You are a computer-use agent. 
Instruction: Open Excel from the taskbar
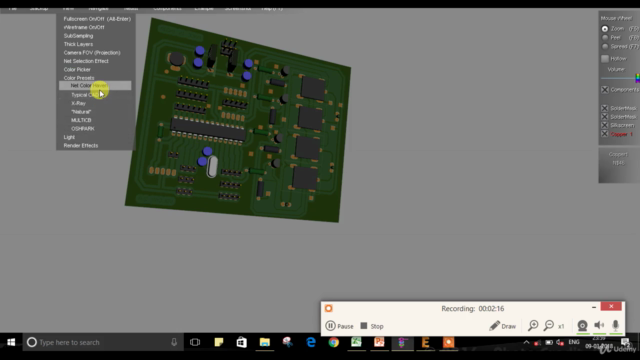[x=356, y=342]
